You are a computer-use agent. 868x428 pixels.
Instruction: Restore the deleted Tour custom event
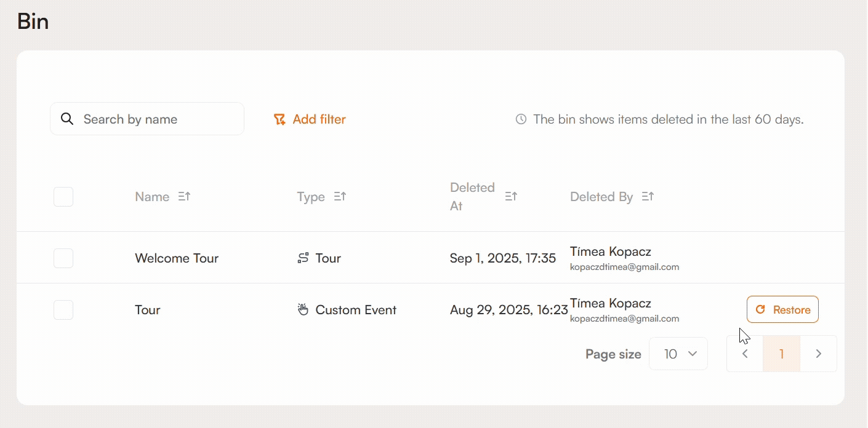point(782,309)
